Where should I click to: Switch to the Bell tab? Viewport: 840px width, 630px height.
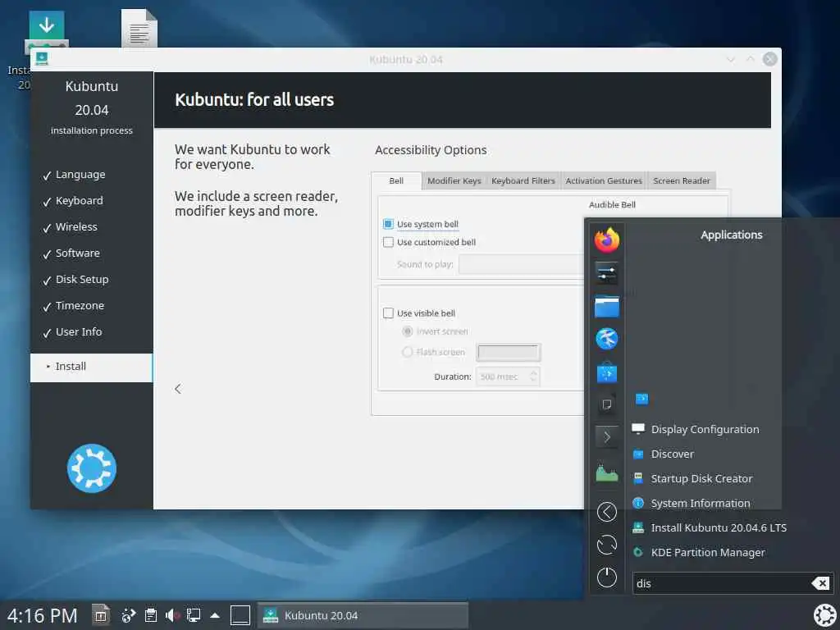[x=396, y=180]
